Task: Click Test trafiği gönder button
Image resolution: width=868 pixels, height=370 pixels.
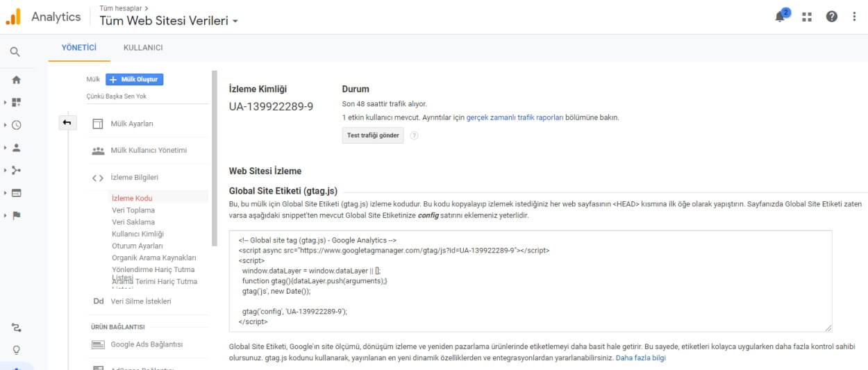Action: 374,135
